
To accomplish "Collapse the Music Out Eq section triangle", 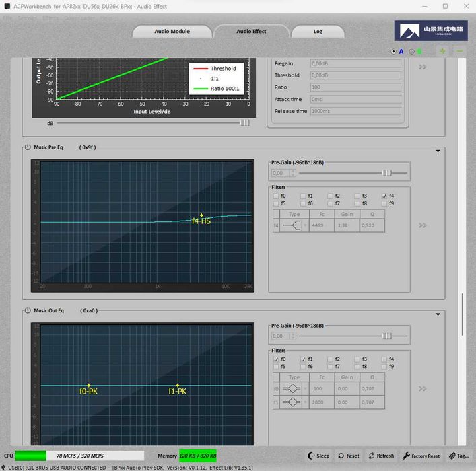I will pos(438,314).
